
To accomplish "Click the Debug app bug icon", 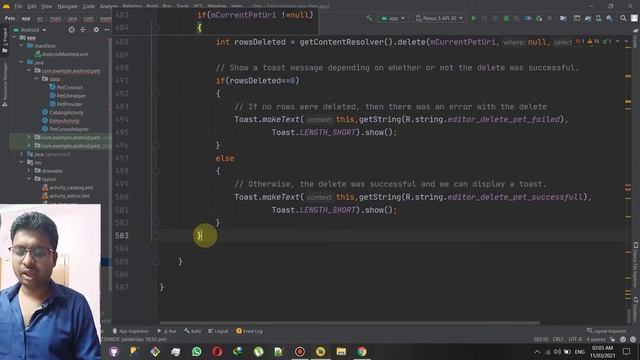I will click(506, 18).
